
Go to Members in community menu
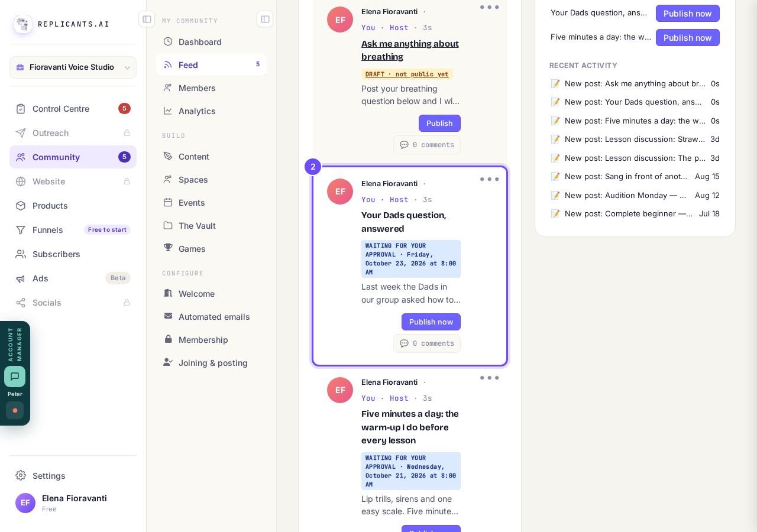[x=211, y=87]
